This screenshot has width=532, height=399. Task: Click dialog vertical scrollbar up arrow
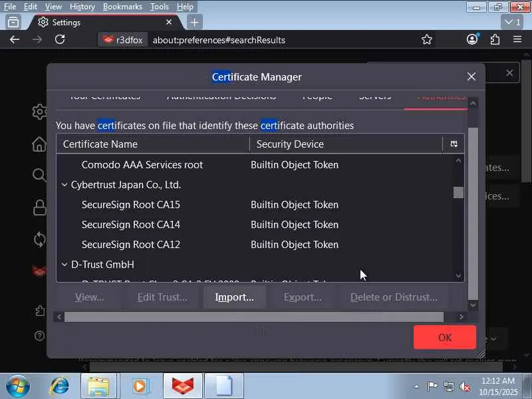click(x=473, y=103)
